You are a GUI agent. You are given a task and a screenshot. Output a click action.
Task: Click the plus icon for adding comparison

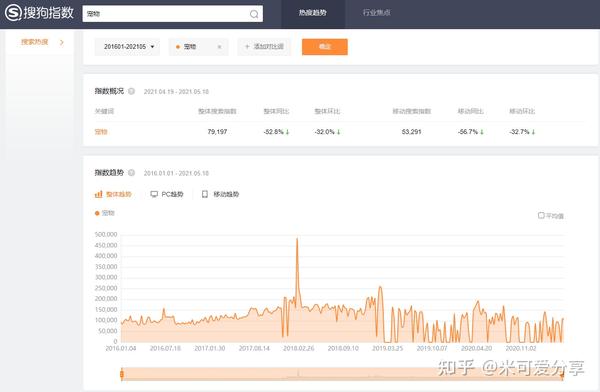click(x=247, y=46)
